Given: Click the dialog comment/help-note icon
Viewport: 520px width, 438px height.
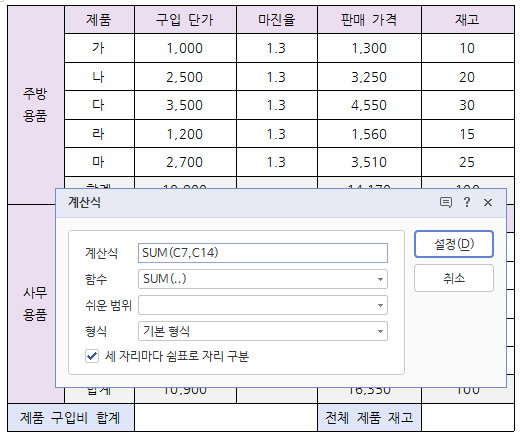Looking at the screenshot, I should click(x=446, y=202).
